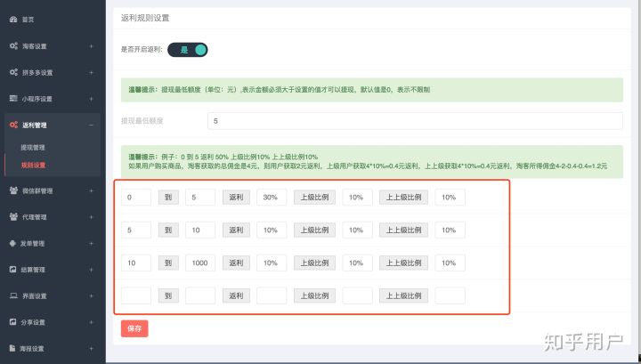Image resolution: width=641 pixels, height=364 pixels.
Task: Expand 分享设置 using its plus sign
Action: click(x=91, y=322)
